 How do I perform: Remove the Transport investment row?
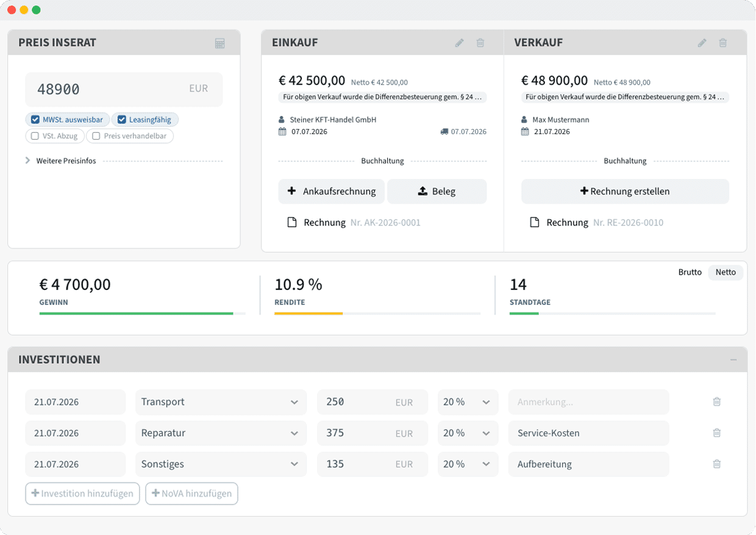pos(717,402)
